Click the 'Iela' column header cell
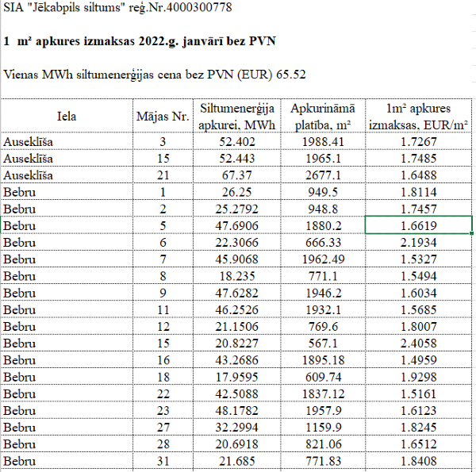This screenshot has height=472, width=476. 67,117
